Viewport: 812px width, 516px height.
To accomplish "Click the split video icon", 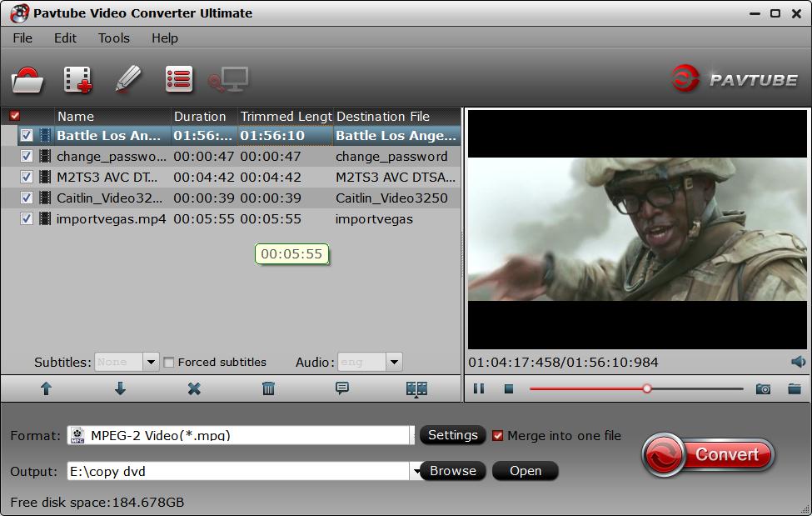I will [x=416, y=389].
